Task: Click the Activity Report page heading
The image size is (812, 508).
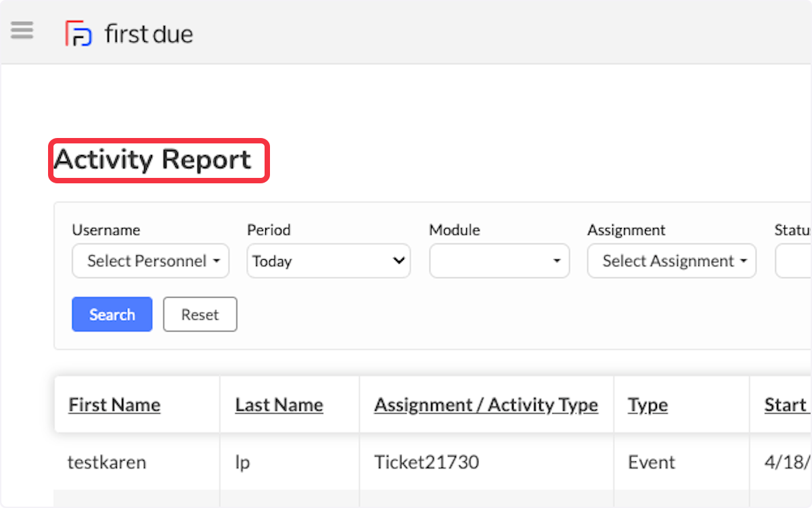Action: tap(153, 160)
